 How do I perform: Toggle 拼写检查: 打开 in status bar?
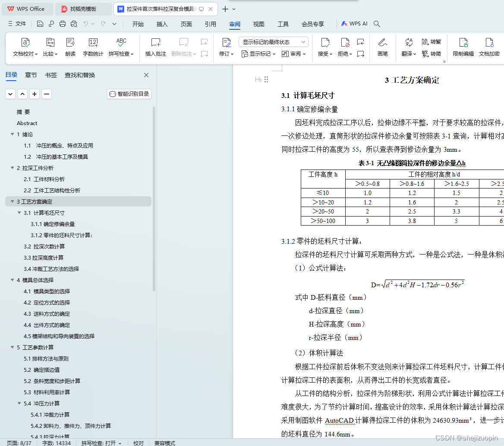(x=101, y=443)
